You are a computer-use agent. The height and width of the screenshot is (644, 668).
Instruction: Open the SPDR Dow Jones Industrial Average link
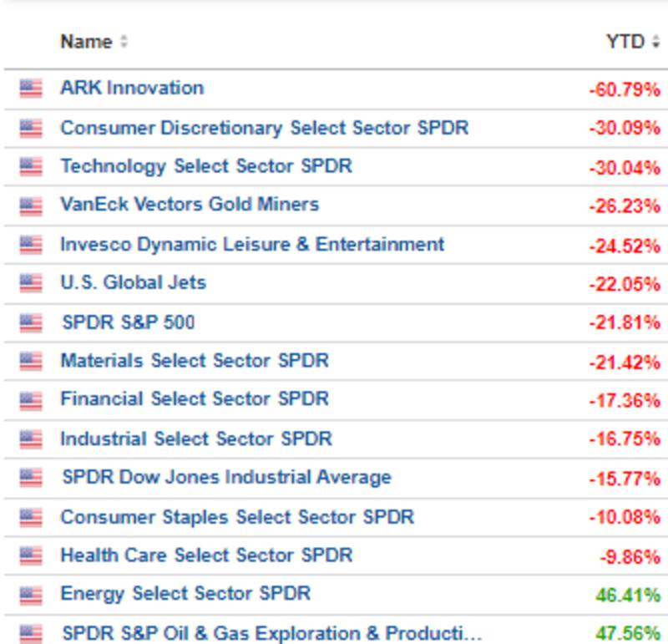click(x=226, y=478)
